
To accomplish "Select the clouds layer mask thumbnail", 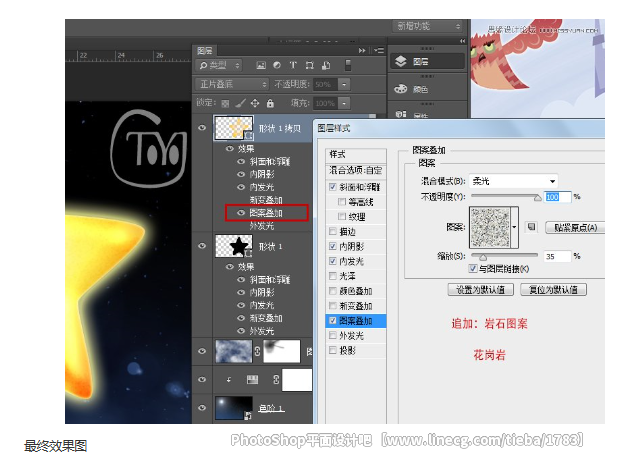I will click(x=282, y=351).
